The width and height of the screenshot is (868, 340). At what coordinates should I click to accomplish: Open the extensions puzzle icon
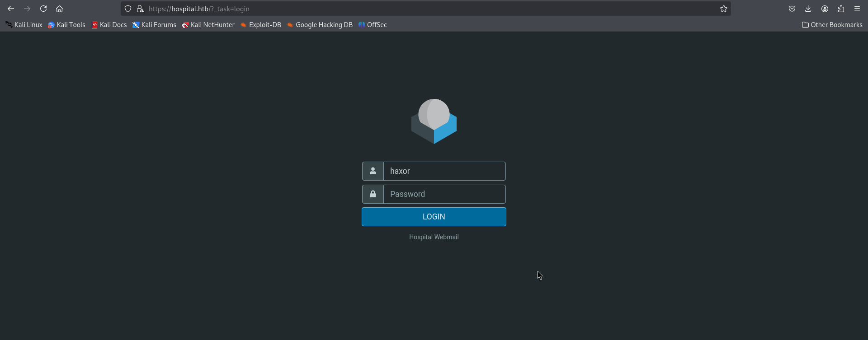click(841, 9)
